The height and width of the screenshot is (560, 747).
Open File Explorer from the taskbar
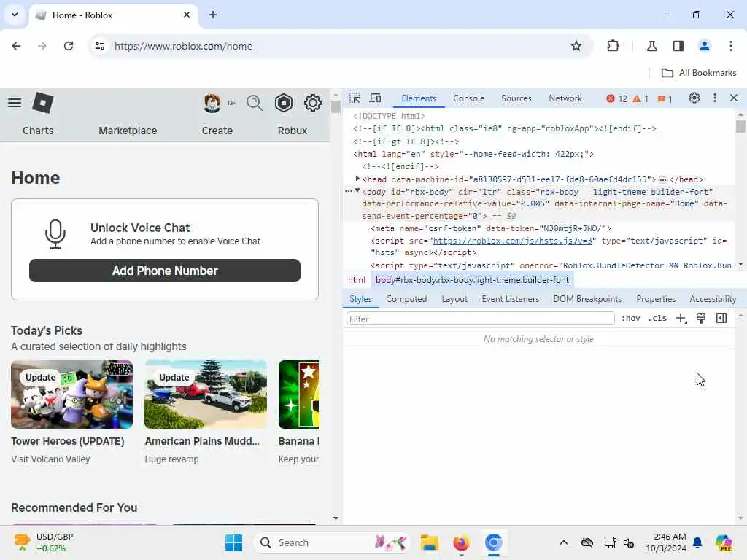coord(429,542)
